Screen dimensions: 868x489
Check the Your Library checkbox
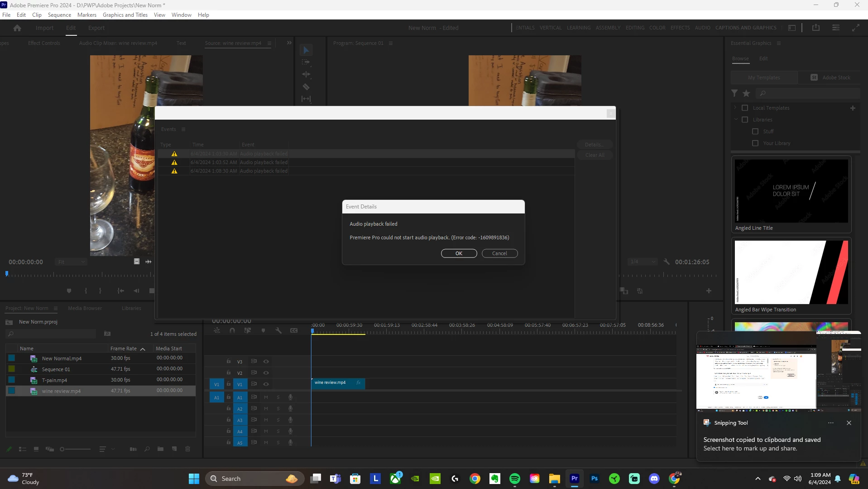(x=755, y=143)
